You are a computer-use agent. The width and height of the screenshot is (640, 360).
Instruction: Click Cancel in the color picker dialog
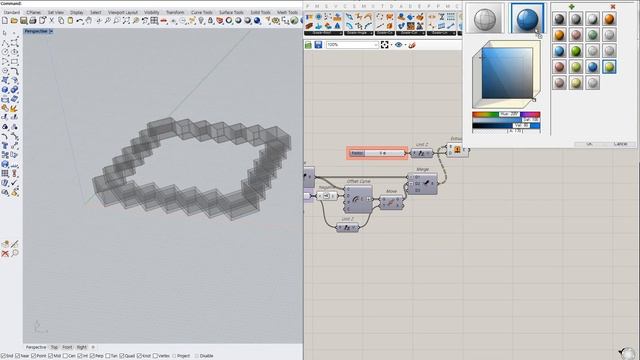tap(620, 144)
